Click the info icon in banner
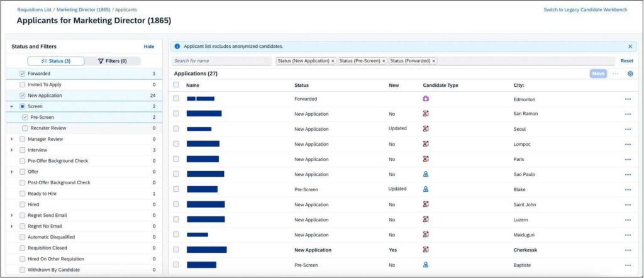This screenshot has width=644, height=278. click(x=177, y=47)
